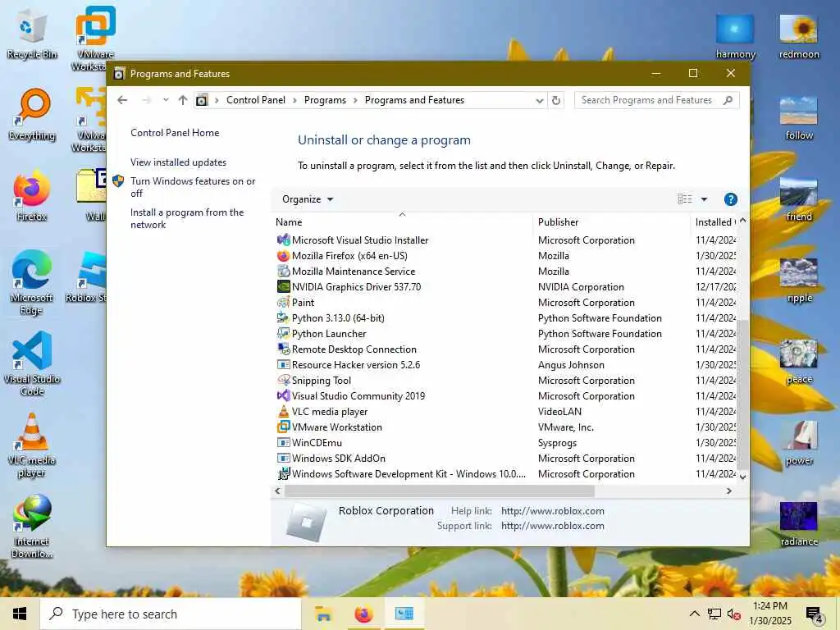
Task: Click the NVIDIA Graphics Driver icon
Action: tap(283, 286)
